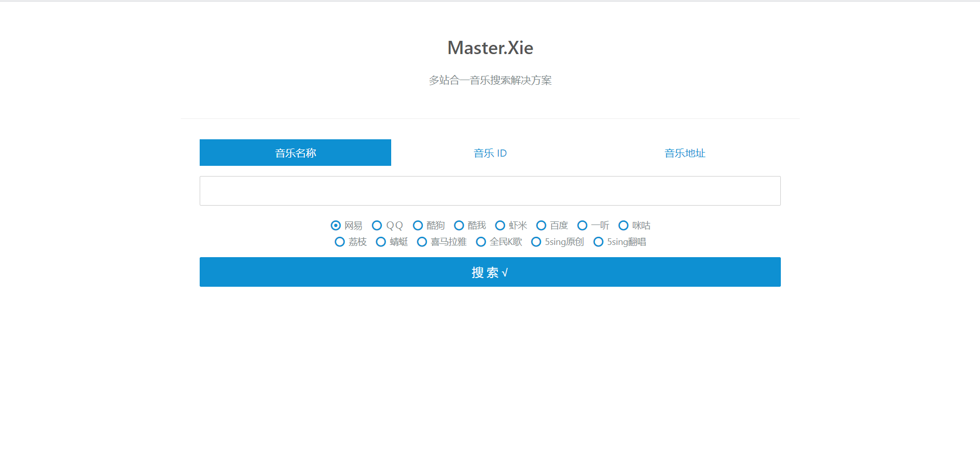Confirm 网易 remains the selected source
This screenshot has width=980, height=474.
336,225
